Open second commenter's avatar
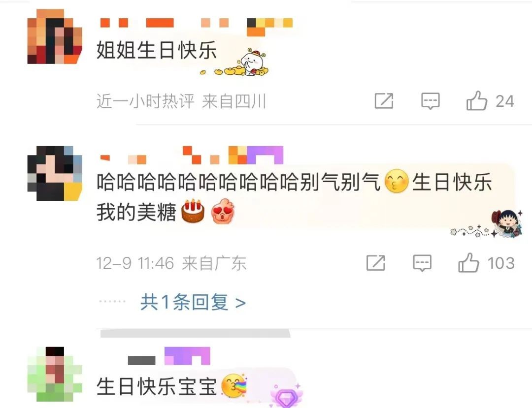532x408 pixels. point(55,173)
